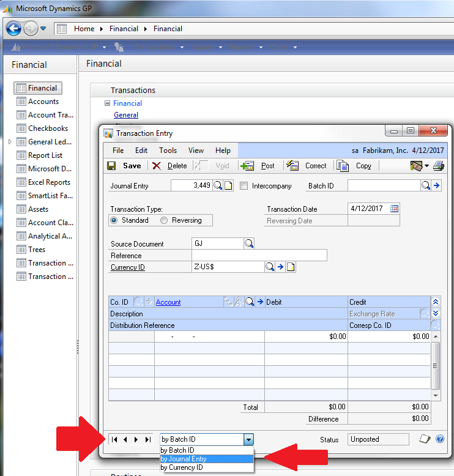
Task: Open the Tools menu
Action: (x=168, y=151)
